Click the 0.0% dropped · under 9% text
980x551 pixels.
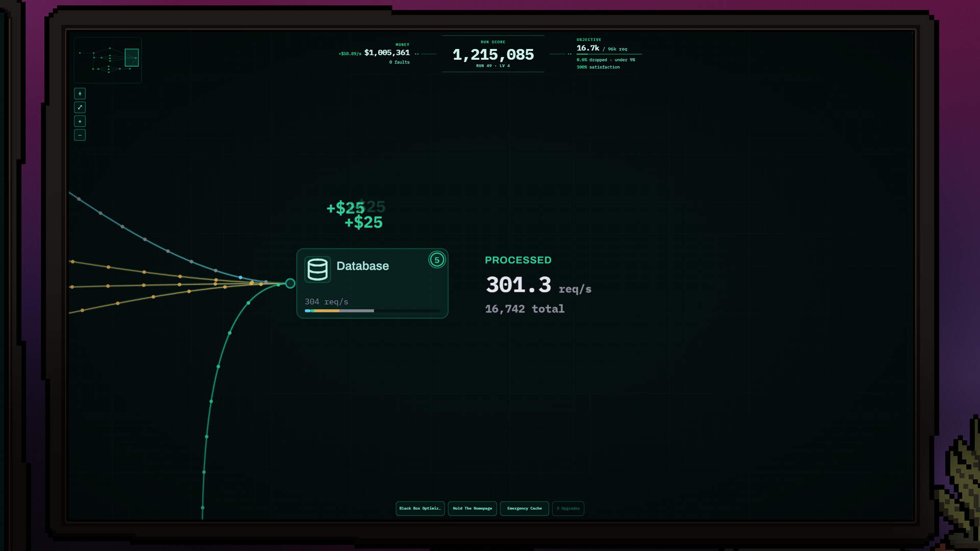(606, 60)
